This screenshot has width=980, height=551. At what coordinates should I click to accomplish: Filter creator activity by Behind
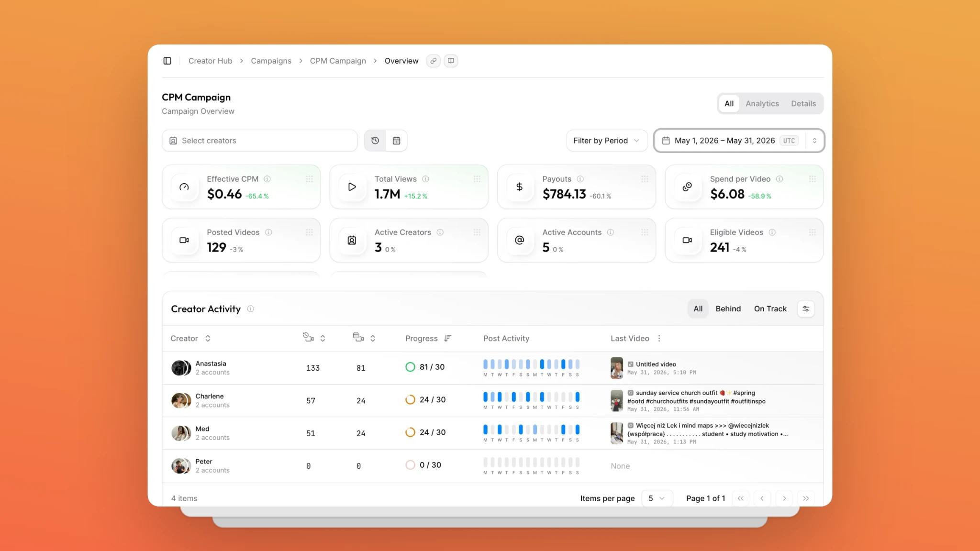point(728,309)
